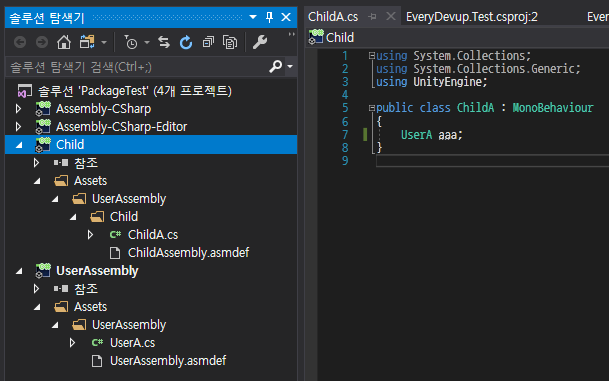The width and height of the screenshot is (609, 381).
Task: Select UserA.cs file
Action: (x=132, y=343)
